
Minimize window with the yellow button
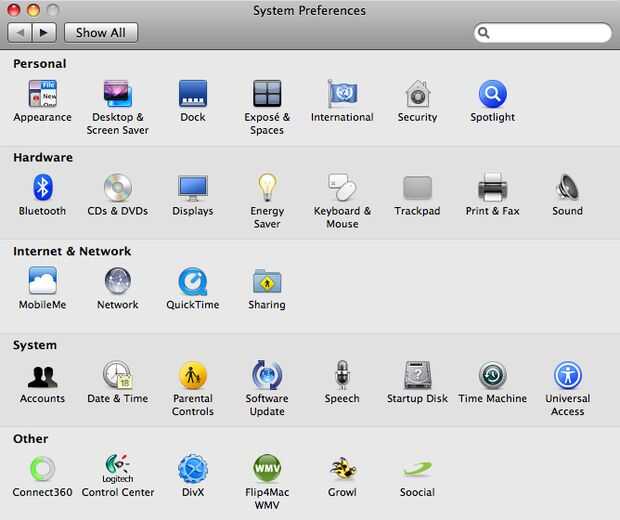click(33, 9)
